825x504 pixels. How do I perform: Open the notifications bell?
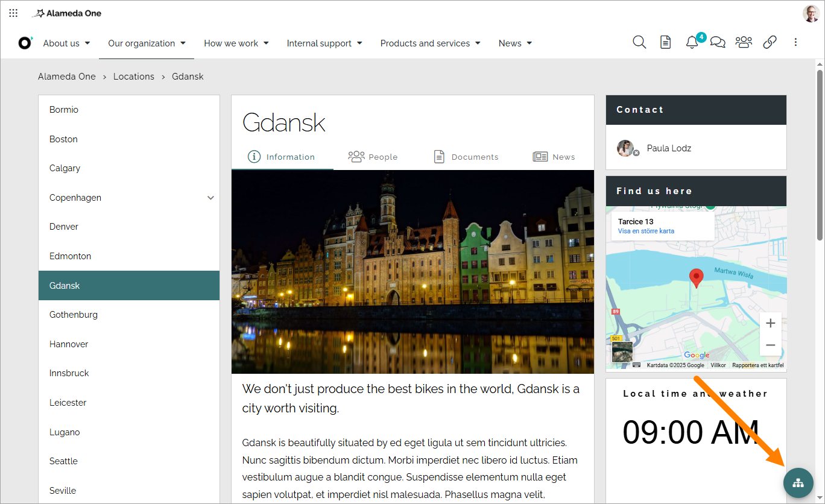[692, 42]
